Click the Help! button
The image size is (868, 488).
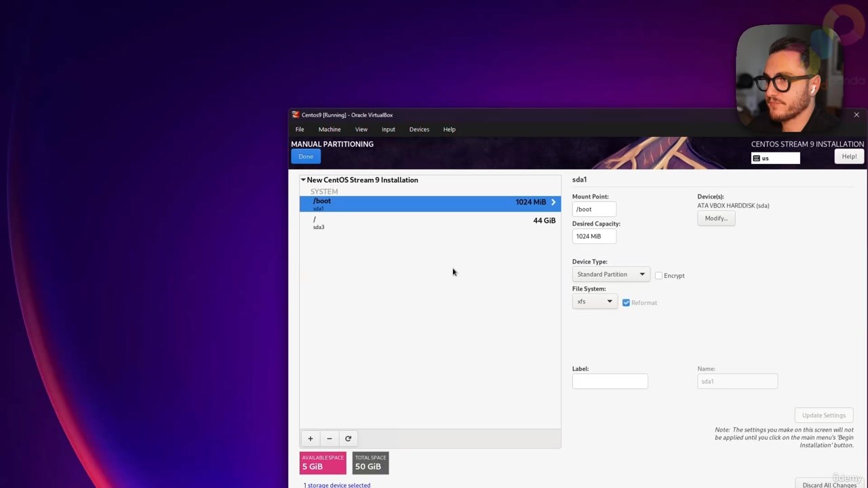coord(849,157)
